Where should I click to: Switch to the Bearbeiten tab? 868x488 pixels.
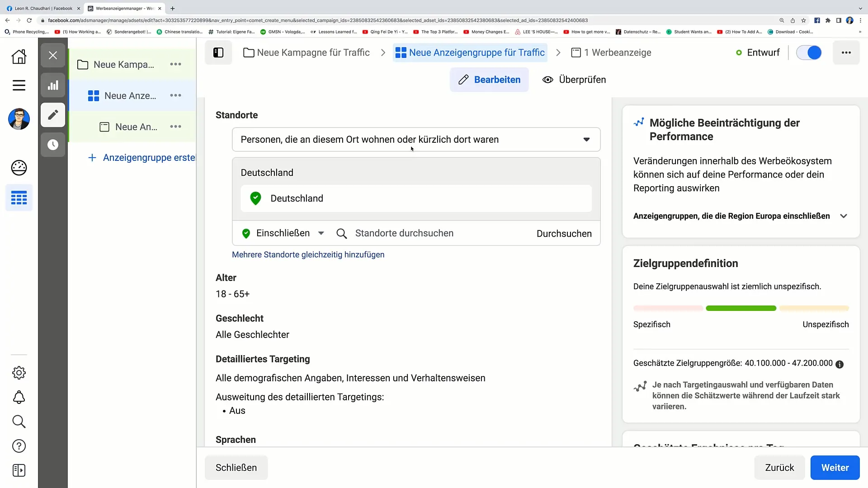(x=489, y=80)
